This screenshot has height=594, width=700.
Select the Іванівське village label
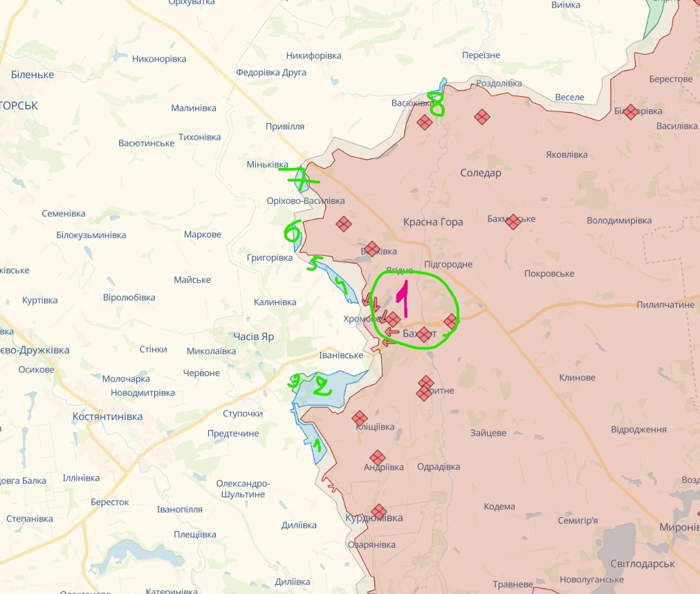coord(341,355)
